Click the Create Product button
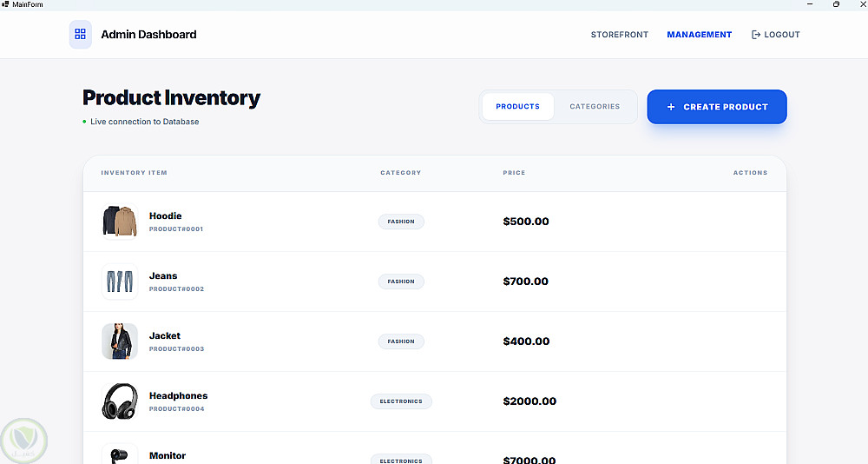Image resolution: width=868 pixels, height=464 pixels. (x=717, y=107)
